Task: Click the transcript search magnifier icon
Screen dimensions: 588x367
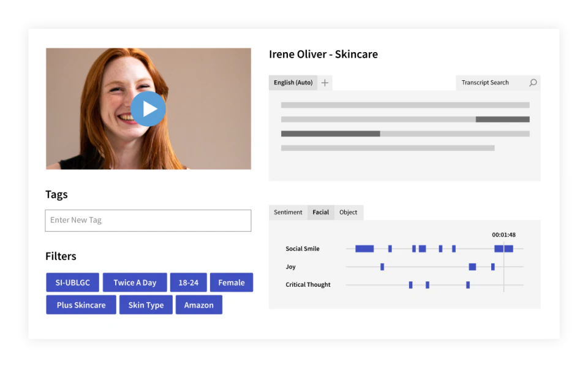Action: (x=532, y=82)
